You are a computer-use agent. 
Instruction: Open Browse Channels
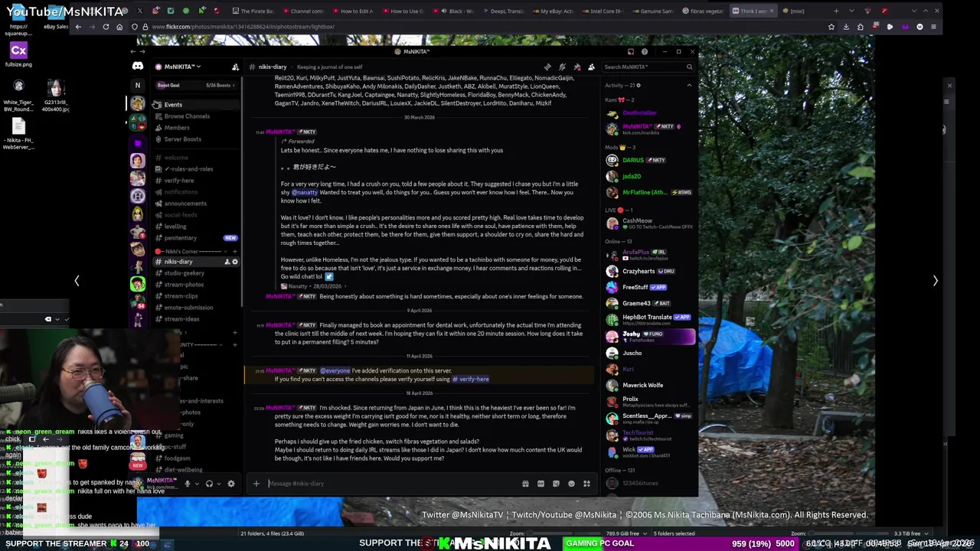coord(196,116)
